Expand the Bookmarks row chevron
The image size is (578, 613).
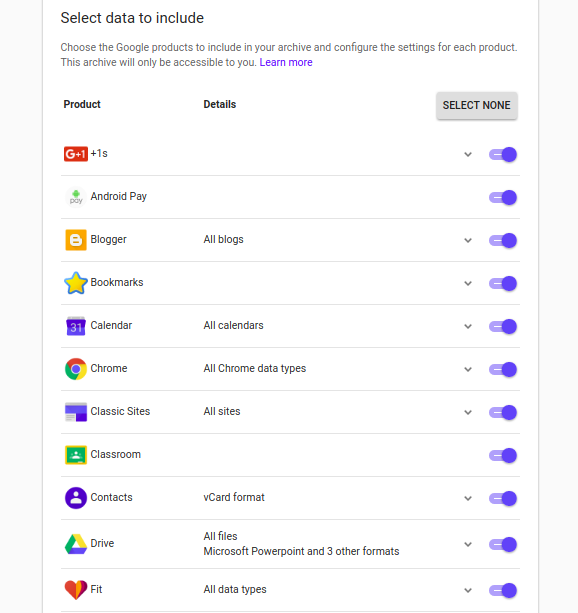[x=468, y=283]
